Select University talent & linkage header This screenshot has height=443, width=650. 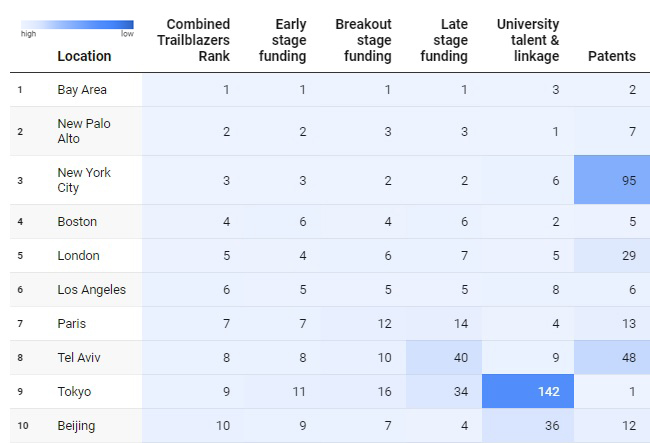pos(528,40)
